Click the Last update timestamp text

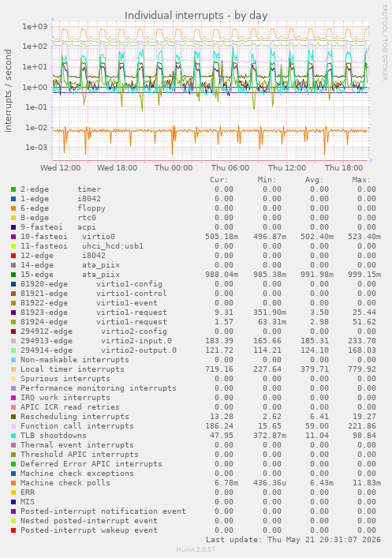click(x=293, y=540)
